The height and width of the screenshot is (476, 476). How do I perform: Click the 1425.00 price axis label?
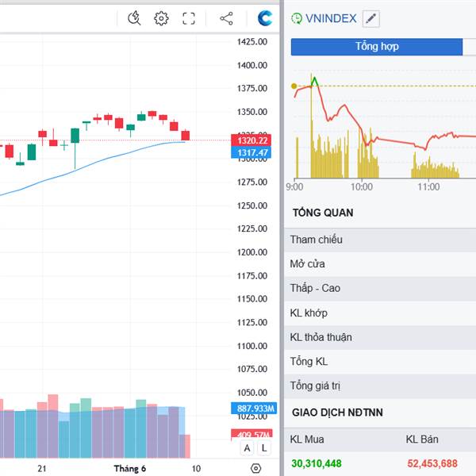(x=252, y=41)
